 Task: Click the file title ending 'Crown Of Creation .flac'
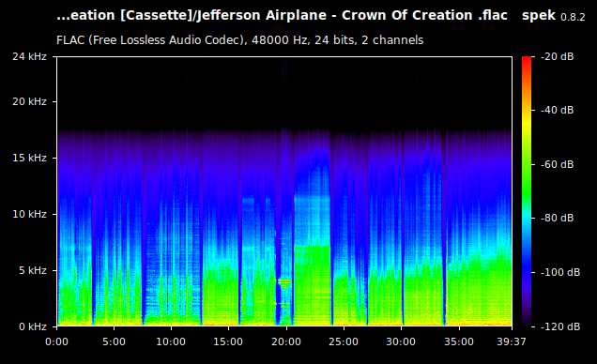coord(283,16)
